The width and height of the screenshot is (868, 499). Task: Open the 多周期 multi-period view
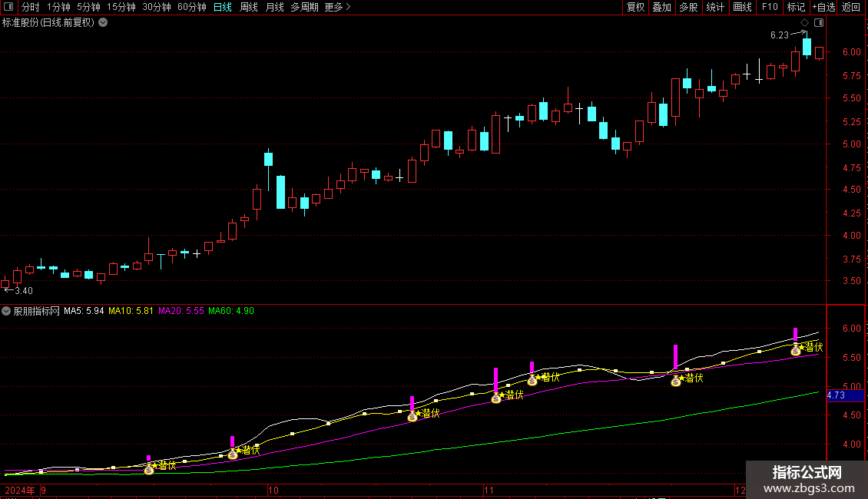coord(304,7)
